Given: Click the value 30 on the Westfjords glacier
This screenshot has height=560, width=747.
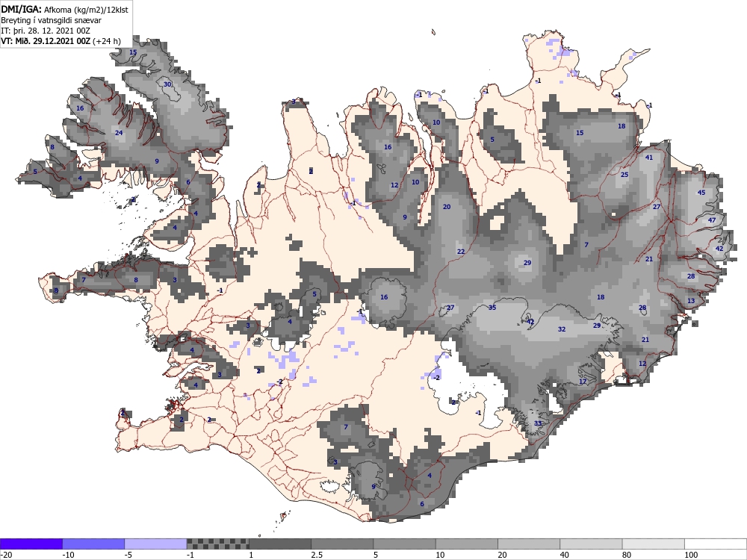Looking at the screenshot, I should [167, 84].
